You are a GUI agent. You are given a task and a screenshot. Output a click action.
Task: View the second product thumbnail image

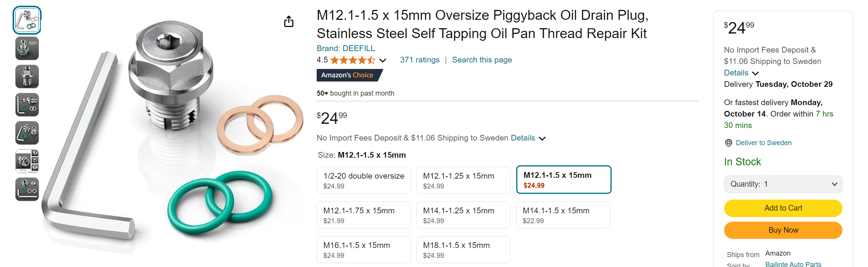coord(27,48)
